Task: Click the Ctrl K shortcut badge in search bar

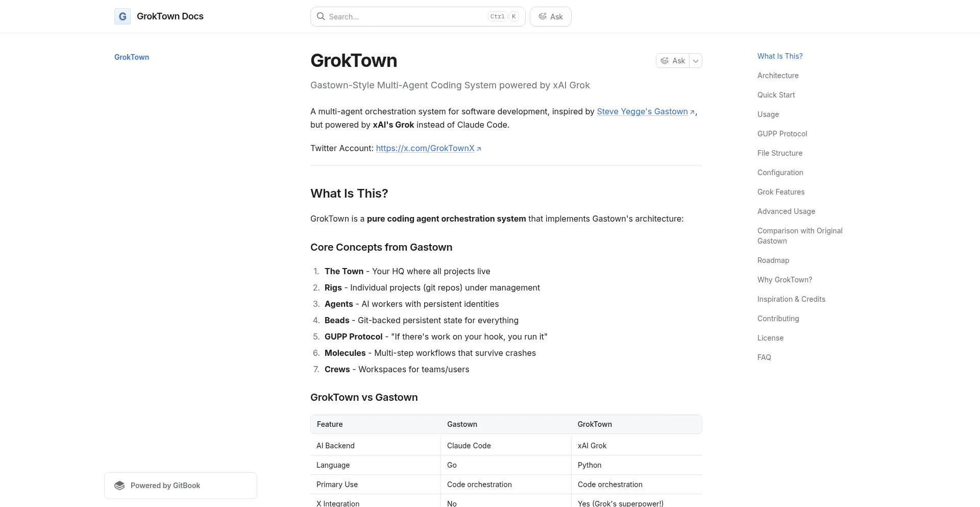Action: click(503, 16)
